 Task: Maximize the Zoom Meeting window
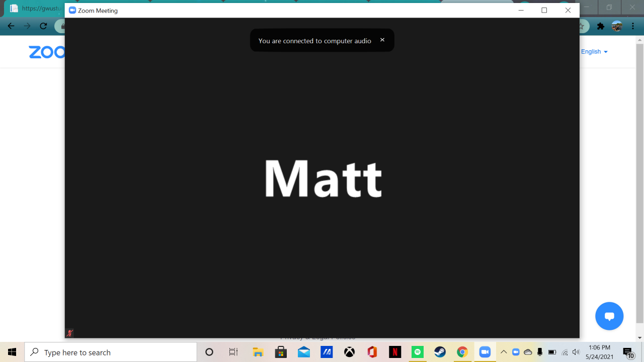(x=544, y=10)
